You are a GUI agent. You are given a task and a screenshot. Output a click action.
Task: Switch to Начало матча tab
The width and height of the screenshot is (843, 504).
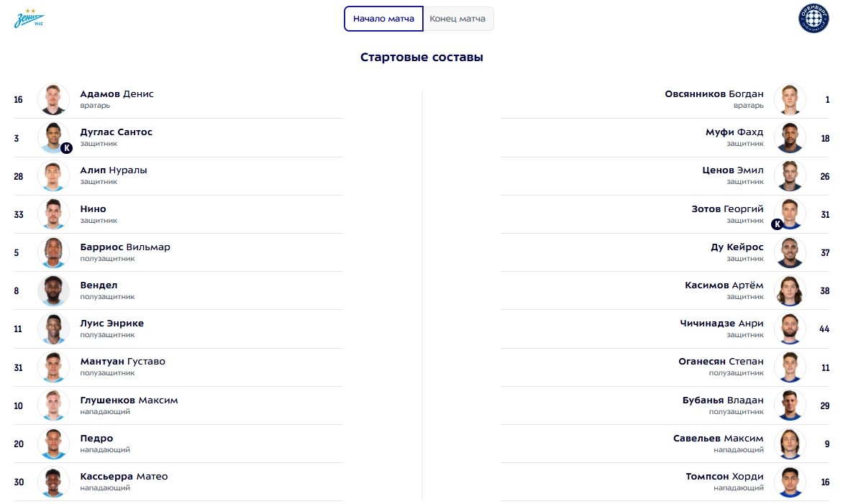[383, 19]
